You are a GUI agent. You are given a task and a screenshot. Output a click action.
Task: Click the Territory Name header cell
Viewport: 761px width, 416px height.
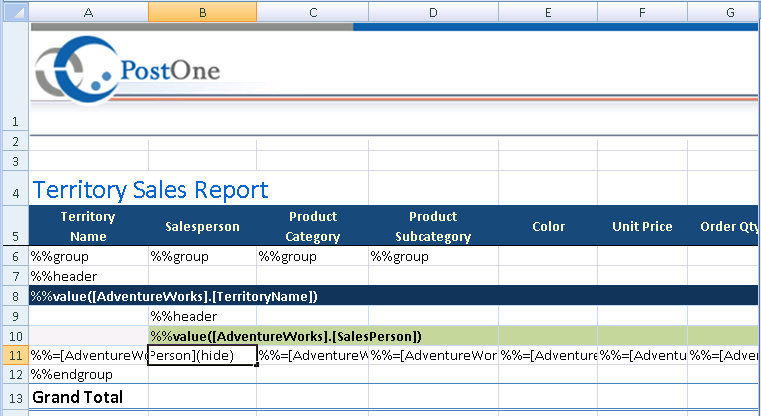[x=88, y=226]
